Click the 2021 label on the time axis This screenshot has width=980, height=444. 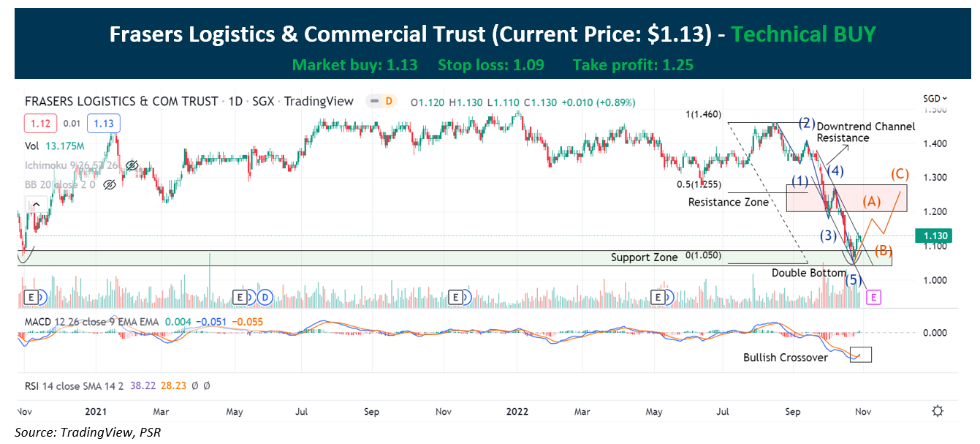pos(97,412)
